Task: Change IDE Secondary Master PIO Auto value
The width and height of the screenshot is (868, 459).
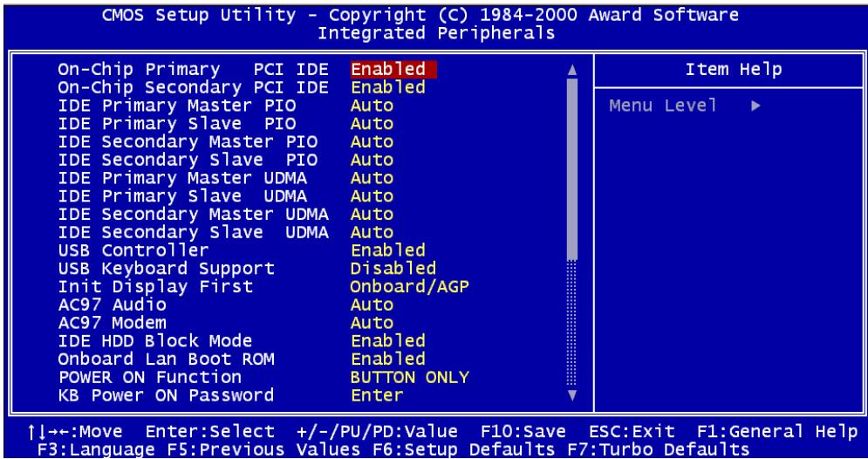Action: click(372, 141)
